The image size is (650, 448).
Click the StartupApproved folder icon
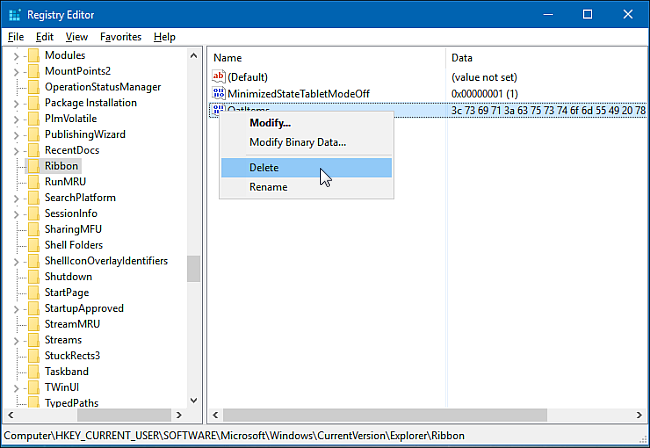(34, 309)
